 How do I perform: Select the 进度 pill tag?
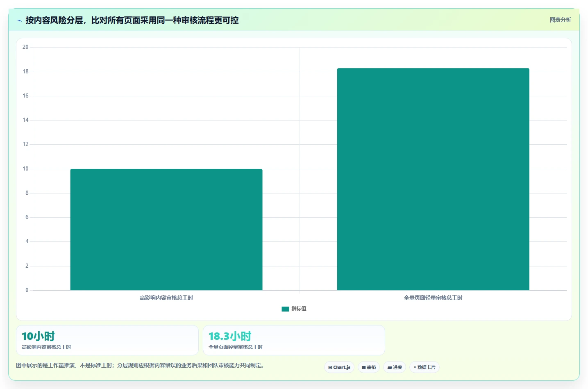click(395, 367)
